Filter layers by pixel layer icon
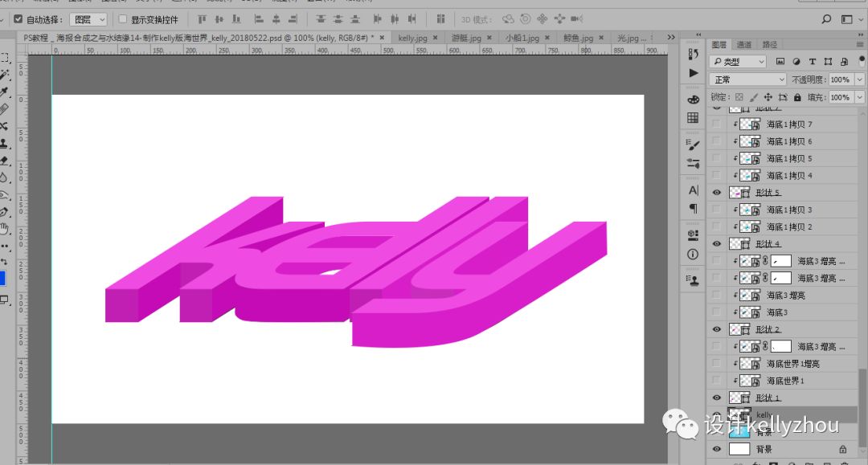 [780, 61]
